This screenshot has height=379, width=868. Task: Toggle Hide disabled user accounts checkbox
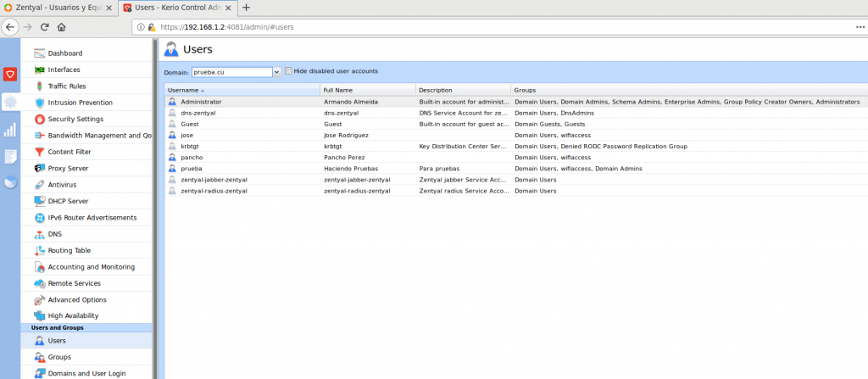pos(288,71)
